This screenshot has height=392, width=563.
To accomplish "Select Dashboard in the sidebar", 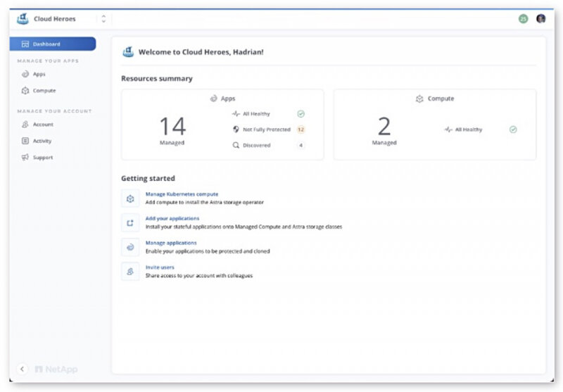I will (x=53, y=44).
